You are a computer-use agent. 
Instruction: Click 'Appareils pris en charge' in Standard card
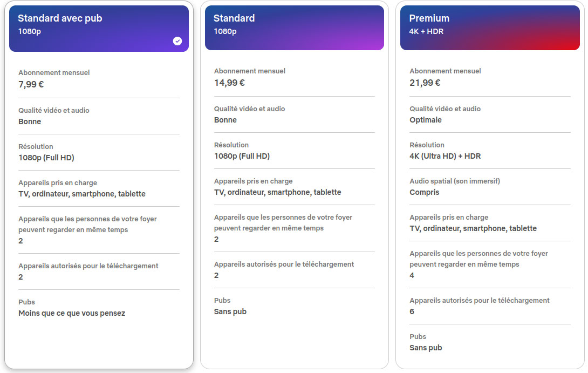[x=253, y=181]
